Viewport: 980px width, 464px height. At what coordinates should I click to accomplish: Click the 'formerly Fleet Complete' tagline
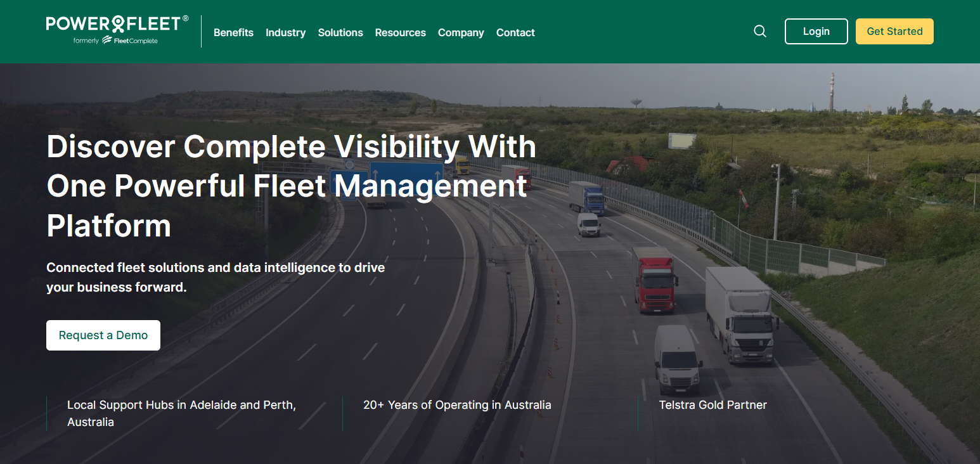(x=115, y=41)
